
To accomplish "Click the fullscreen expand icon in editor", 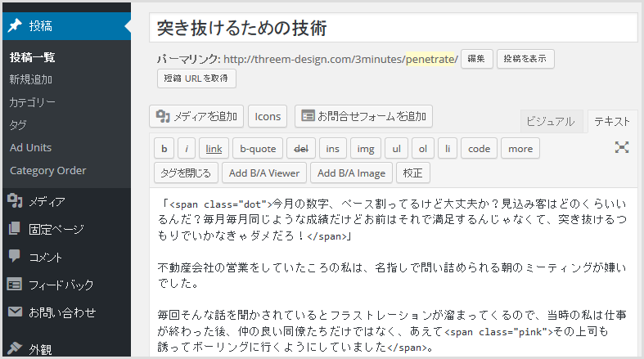I will (622, 147).
